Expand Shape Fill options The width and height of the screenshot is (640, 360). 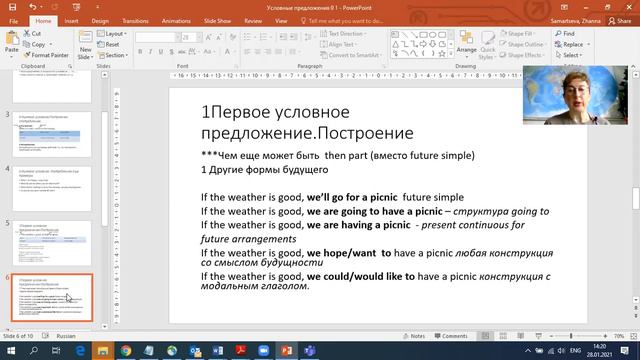(518, 33)
